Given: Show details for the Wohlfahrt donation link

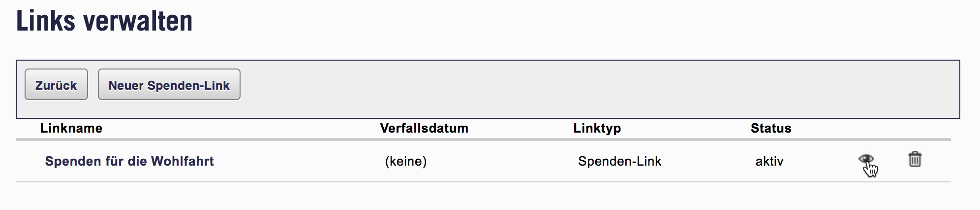Looking at the screenshot, I should (865, 159).
